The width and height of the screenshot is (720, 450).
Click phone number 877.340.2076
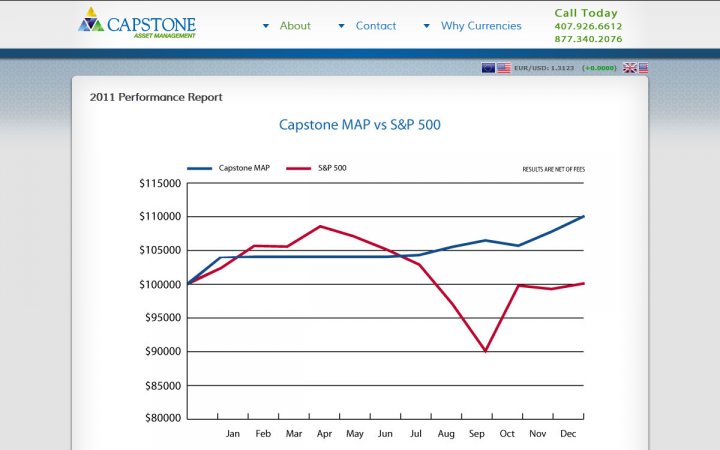click(x=588, y=39)
